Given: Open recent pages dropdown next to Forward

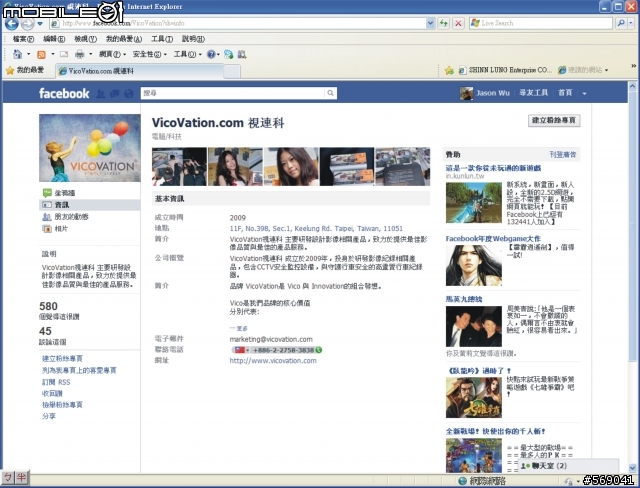Looking at the screenshot, I should click(40, 24).
